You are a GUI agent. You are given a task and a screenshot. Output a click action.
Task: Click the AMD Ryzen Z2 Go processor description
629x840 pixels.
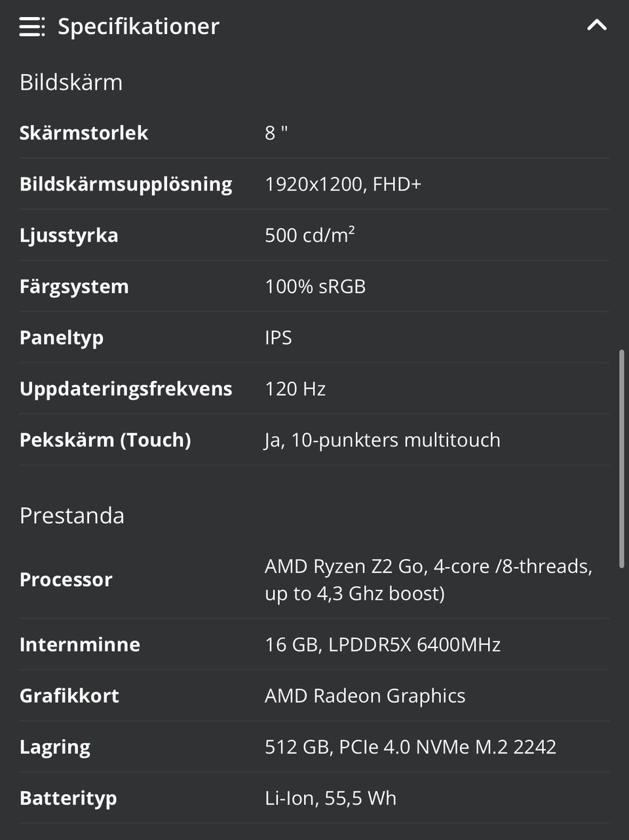pyautogui.click(x=428, y=579)
